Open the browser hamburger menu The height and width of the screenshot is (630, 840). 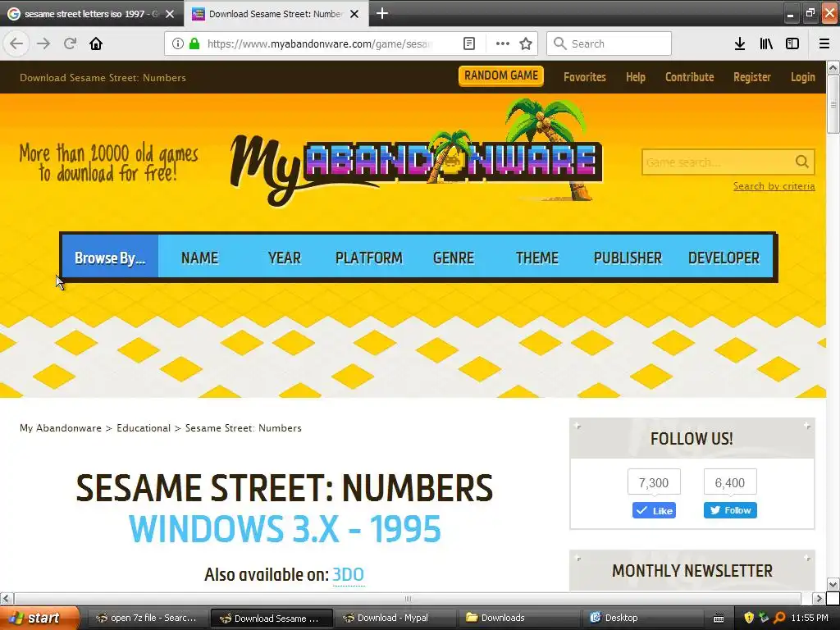824,43
